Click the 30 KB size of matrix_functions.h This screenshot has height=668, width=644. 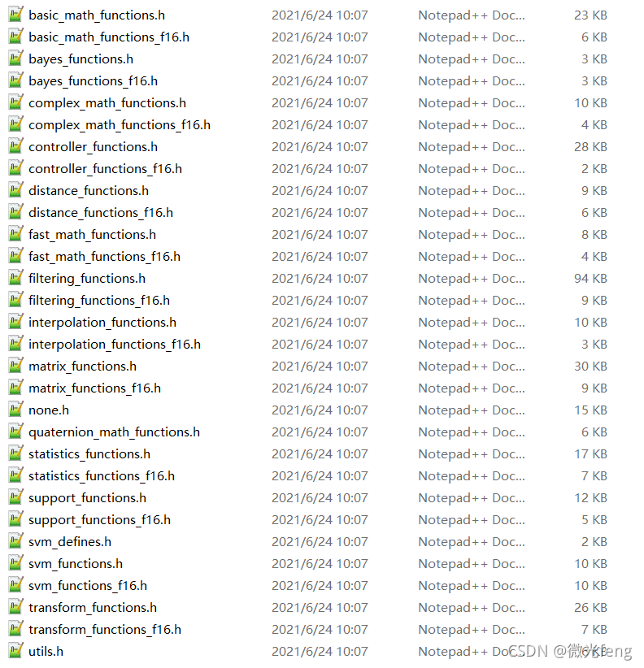(x=590, y=367)
